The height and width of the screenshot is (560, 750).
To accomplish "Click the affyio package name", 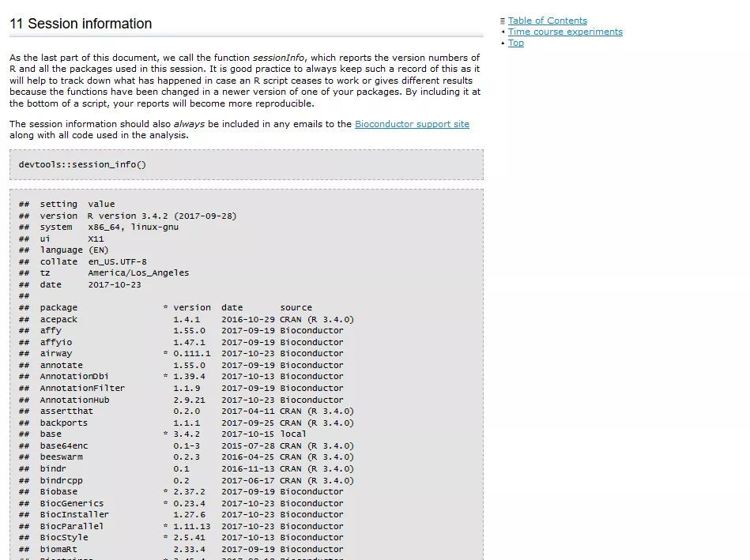I will (x=56, y=342).
